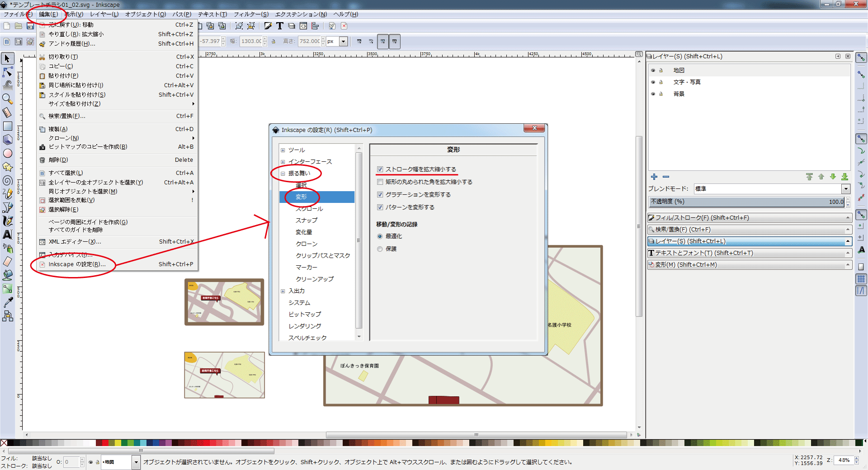Select the Calligraphy tool
Screen dimensions: 868x470
pos(7,221)
